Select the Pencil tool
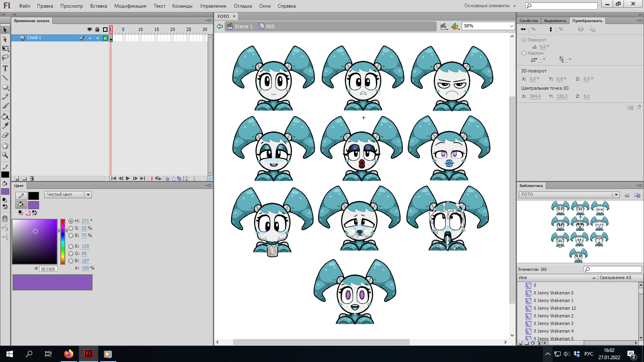The image size is (644, 362). (5, 97)
